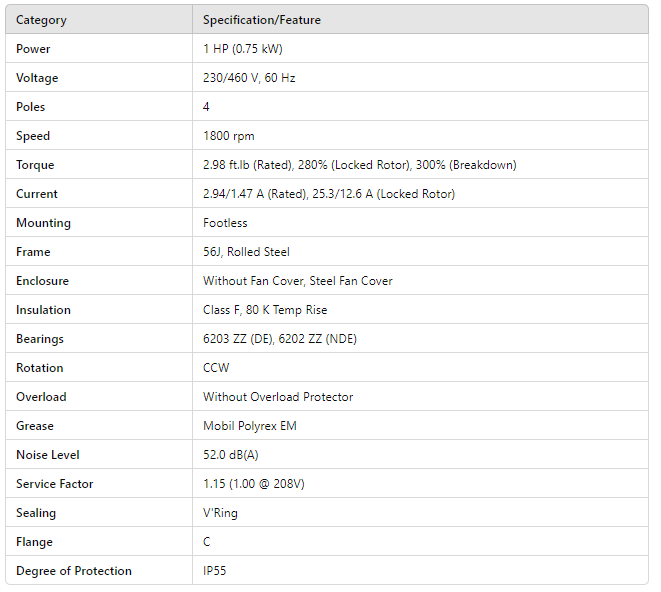Viewport: 661px width, 592px height.
Task: Select the 230/460 V, 60 Hz cell
Action: [249, 78]
